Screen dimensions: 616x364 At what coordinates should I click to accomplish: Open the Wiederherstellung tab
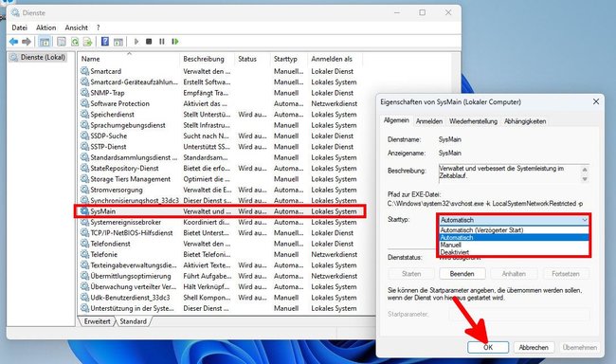coord(474,121)
